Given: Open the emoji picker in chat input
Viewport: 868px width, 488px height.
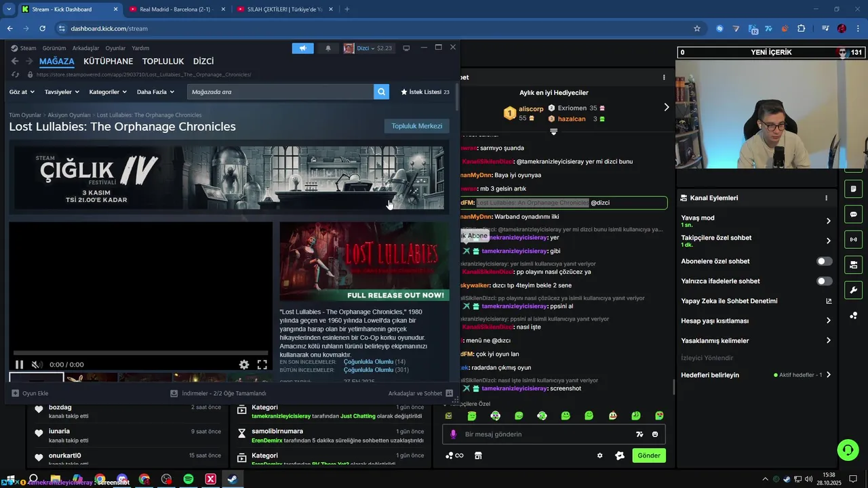Looking at the screenshot, I should [x=655, y=434].
